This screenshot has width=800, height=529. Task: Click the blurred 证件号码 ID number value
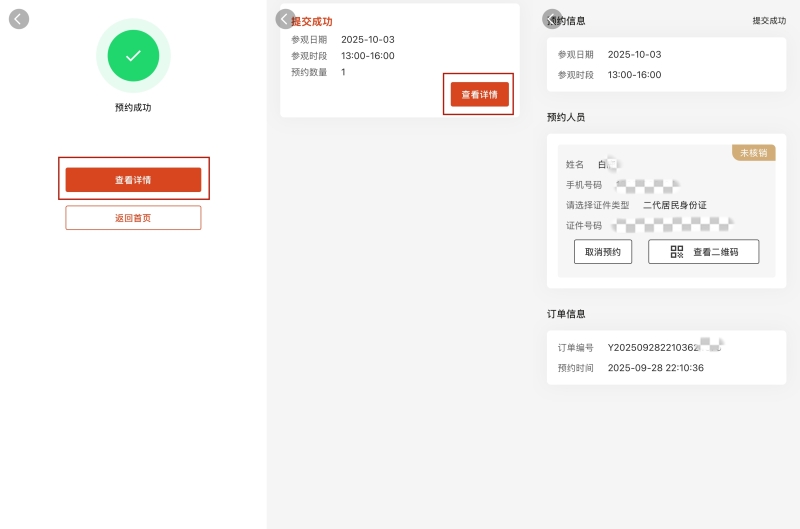(x=671, y=225)
